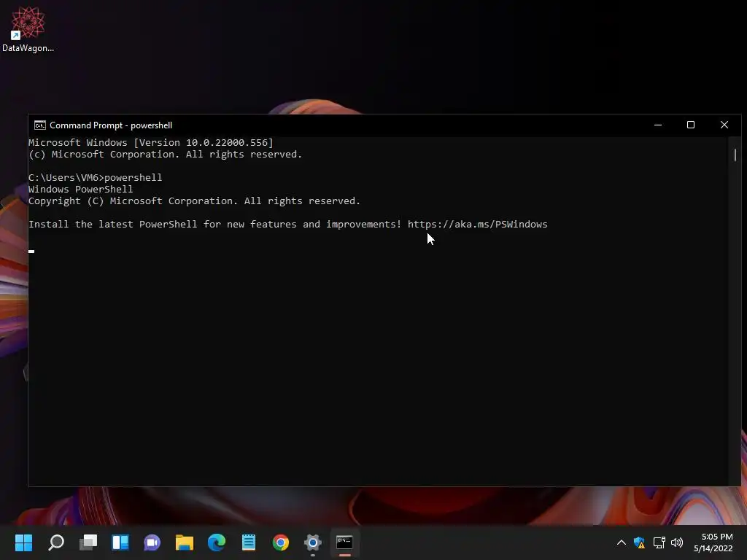Minimize the Command Prompt window

click(658, 125)
